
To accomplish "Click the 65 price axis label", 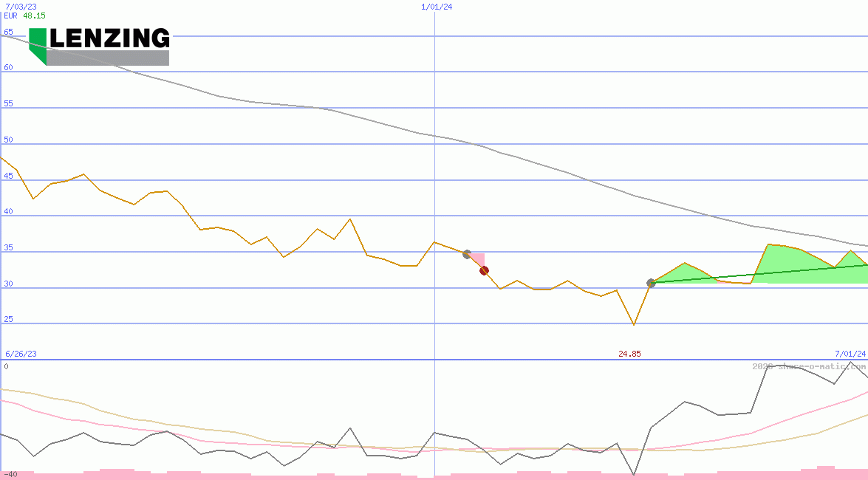I will (8, 32).
